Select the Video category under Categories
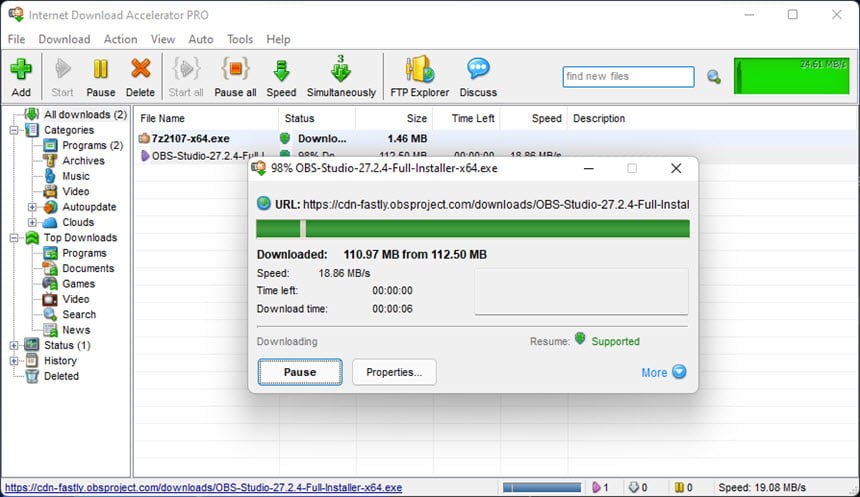This screenshot has width=860, height=497. [76, 191]
